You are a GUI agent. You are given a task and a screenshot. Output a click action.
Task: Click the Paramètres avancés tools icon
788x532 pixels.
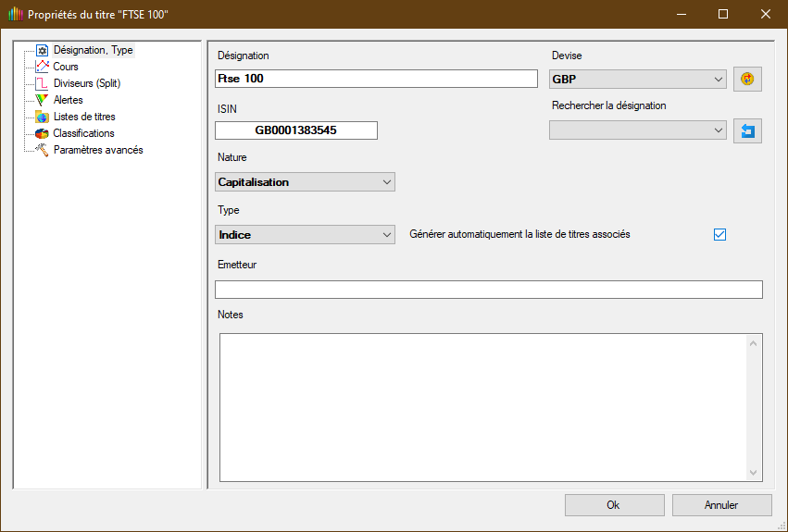tap(42, 150)
